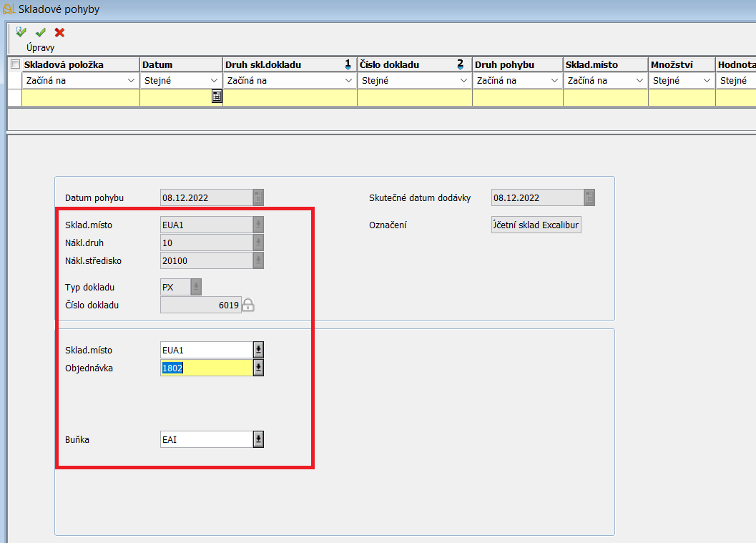Toggle the select-all checkbox in grid header
Viewport: 756px width, 543px height.
pyautogui.click(x=15, y=64)
